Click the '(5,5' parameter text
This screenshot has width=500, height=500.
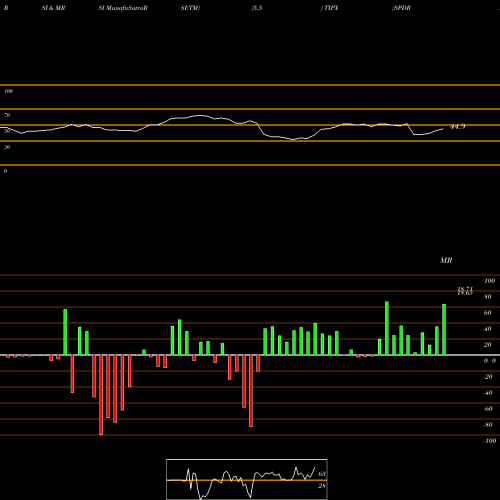tap(257, 8)
